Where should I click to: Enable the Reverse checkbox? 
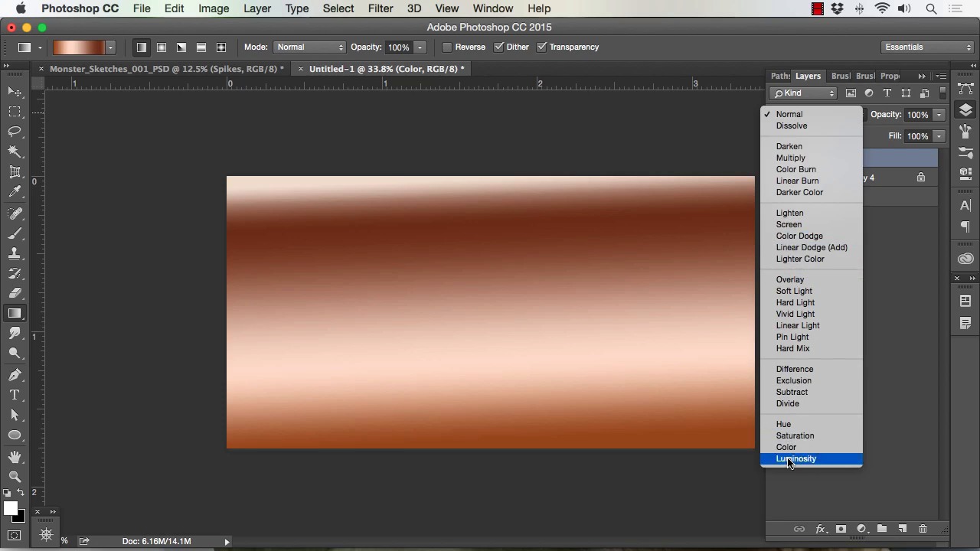447,47
